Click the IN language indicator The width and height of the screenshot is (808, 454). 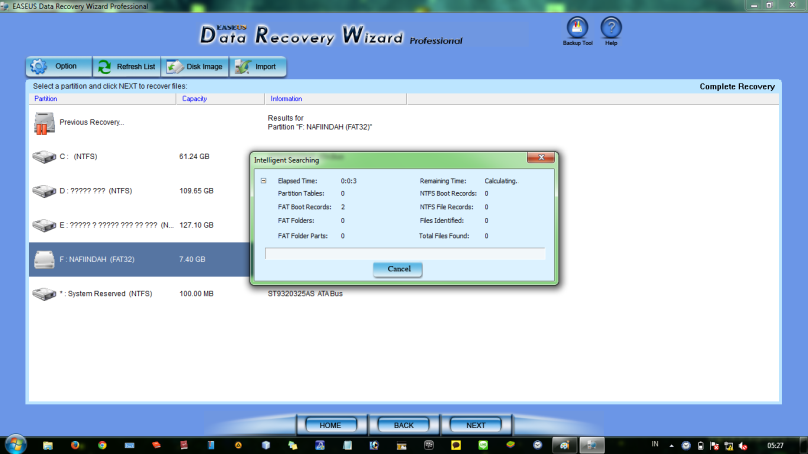tap(655, 444)
